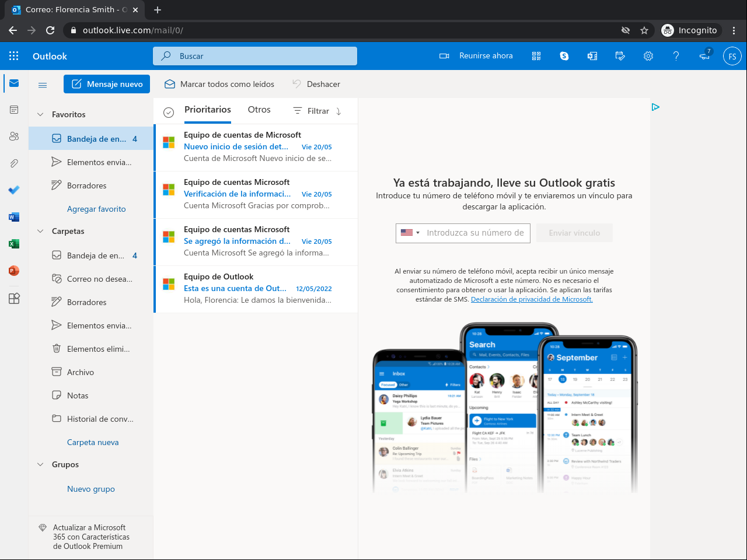Open Skype from the header
This screenshot has height=560, width=747.
tap(564, 56)
